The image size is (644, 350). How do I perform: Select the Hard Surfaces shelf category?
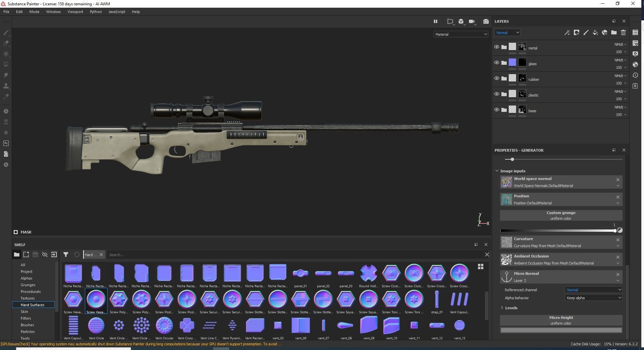tap(33, 305)
